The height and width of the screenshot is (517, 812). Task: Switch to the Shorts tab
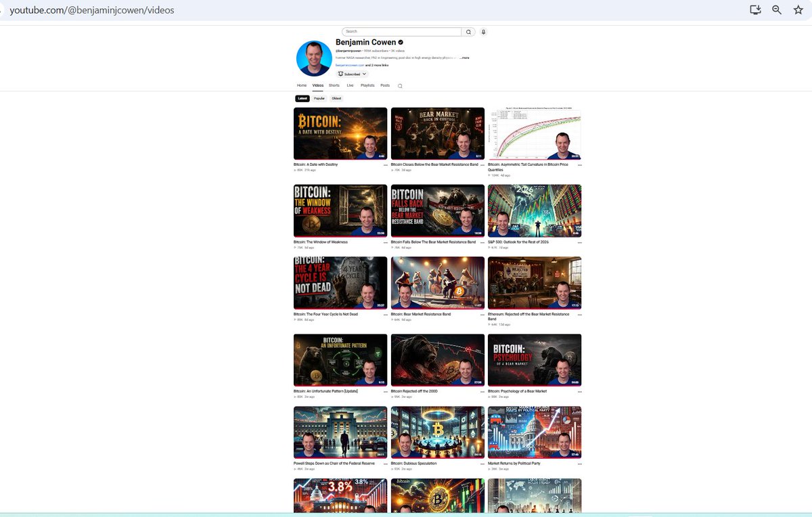[x=334, y=86]
